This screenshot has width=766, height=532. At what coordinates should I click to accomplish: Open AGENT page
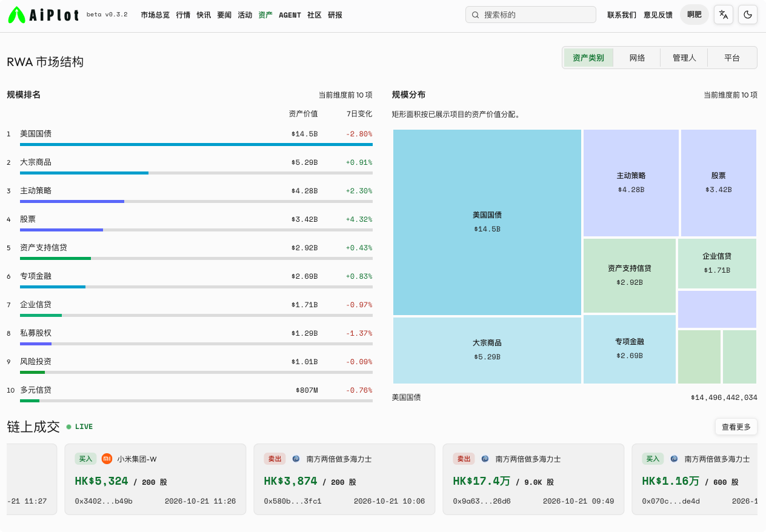click(x=290, y=15)
